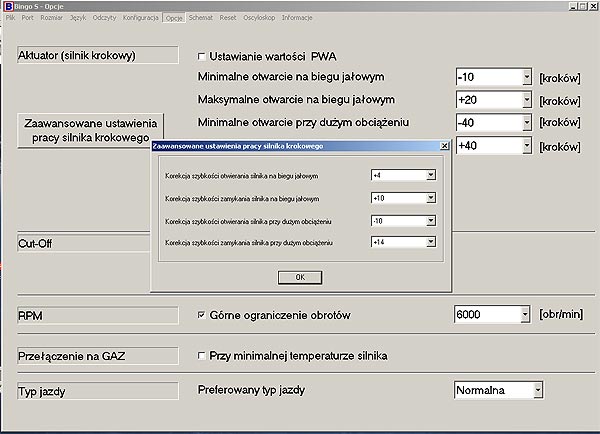Open the Informacje menu
This screenshot has width=600, height=434.
click(297, 18)
